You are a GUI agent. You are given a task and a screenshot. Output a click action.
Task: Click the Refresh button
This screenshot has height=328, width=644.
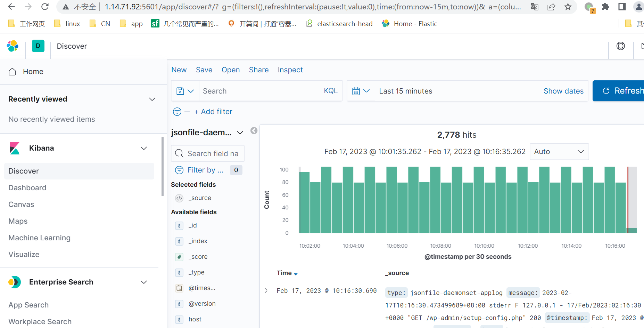[x=622, y=91]
